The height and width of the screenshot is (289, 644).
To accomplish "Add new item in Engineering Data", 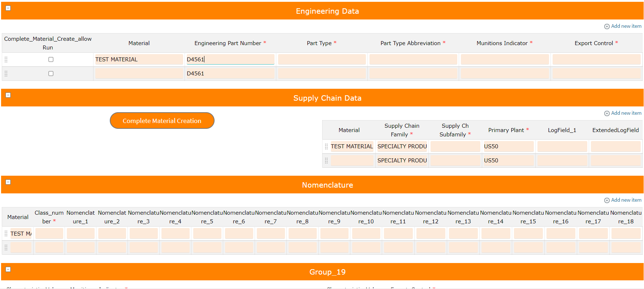I will click(x=623, y=26).
